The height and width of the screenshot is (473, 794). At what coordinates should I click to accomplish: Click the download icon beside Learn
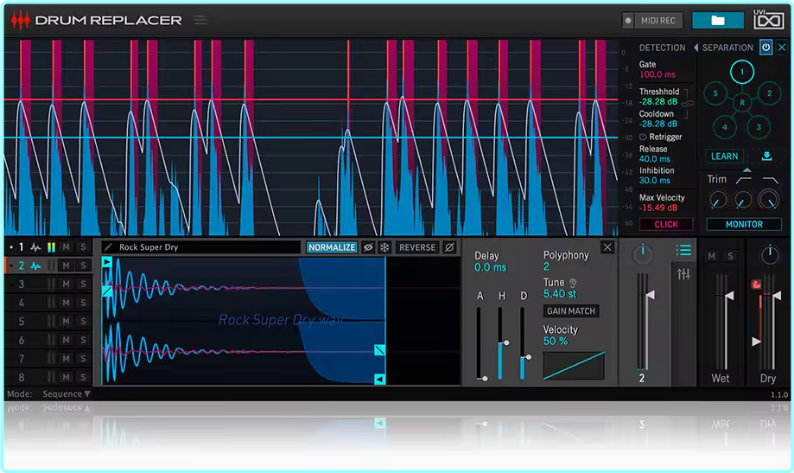766,156
